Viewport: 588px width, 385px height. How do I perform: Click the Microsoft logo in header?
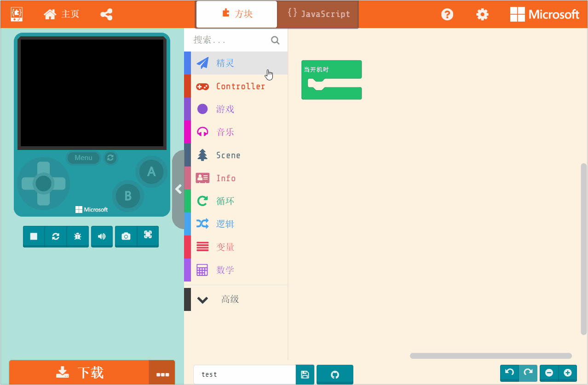(x=545, y=14)
